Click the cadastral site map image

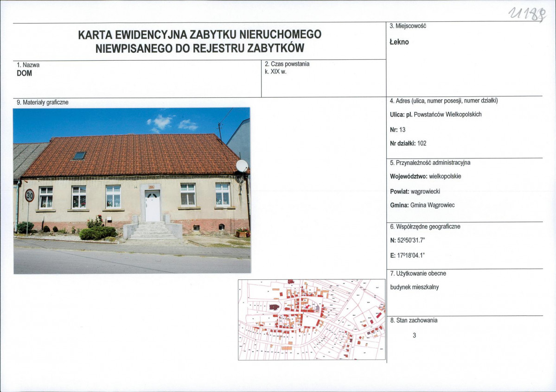[312, 320]
